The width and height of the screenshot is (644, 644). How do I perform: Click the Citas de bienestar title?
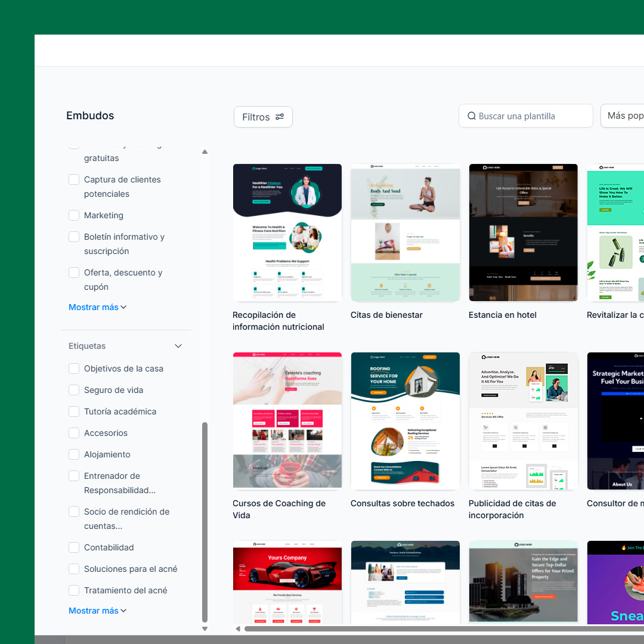[386, 315]
